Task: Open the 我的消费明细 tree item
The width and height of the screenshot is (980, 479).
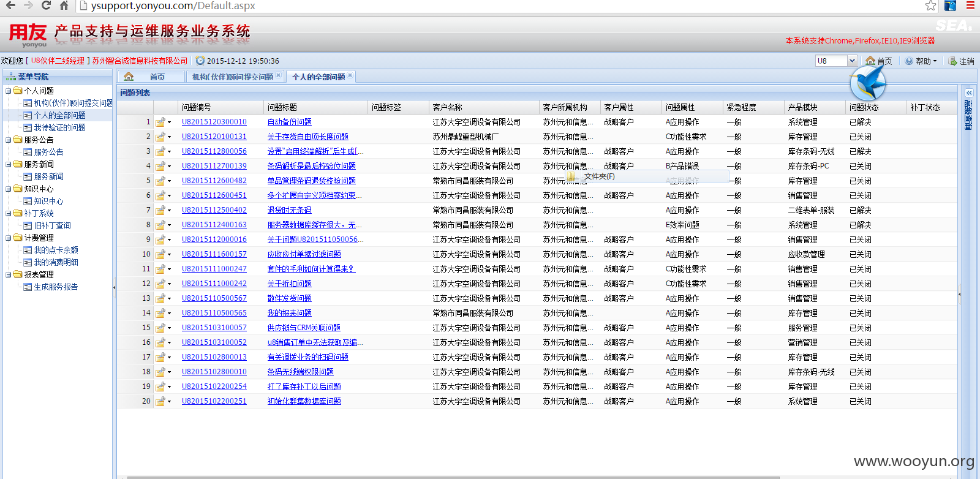Action: pyautogui.click(x=56, y=262)
